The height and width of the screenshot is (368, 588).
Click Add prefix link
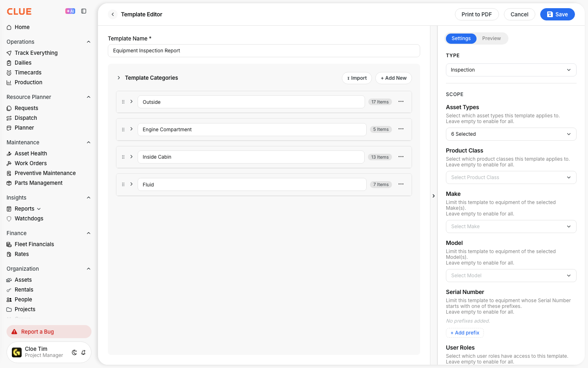coord(465,333)
